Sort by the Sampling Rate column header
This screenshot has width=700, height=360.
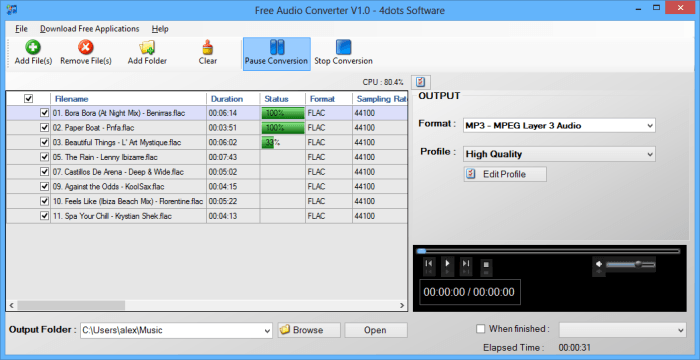click(x=380, y=99)
